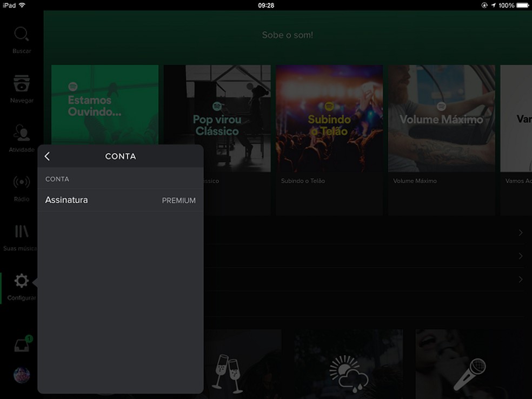Expand the third list row chevron
The height and width of the screenshot is (399, 532).
pyautogui.click(x=521, y=280)
